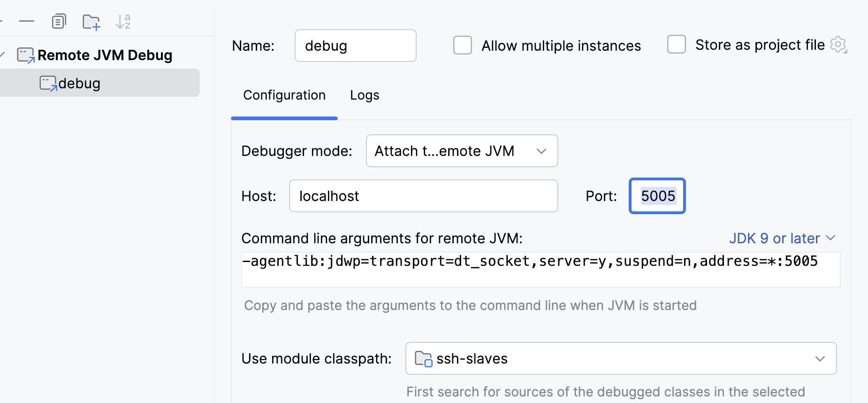Switch to the Logs tab

(x=365, y=95)
